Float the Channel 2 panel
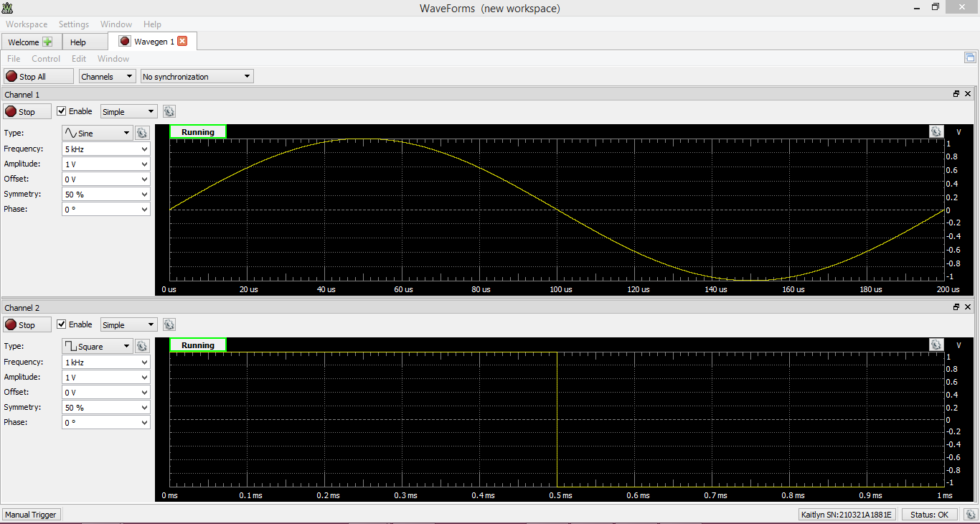980x524 pixels. (956, 307)
